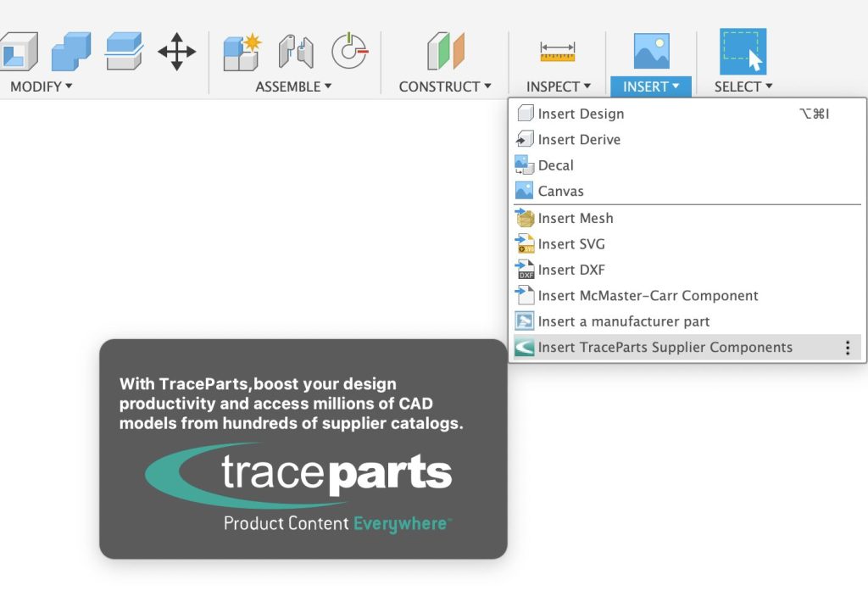The width and height of the screenshot is (868, 591).
Task: Select the Joint tool icon
Action: coord(296,51)
